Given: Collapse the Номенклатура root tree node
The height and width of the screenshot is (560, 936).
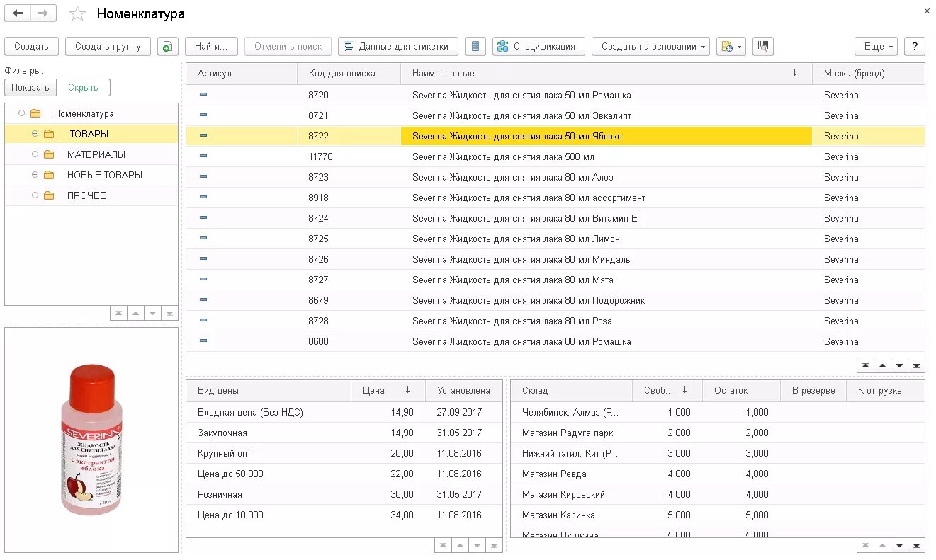Looking at the screenshot, I should [21, 113].
